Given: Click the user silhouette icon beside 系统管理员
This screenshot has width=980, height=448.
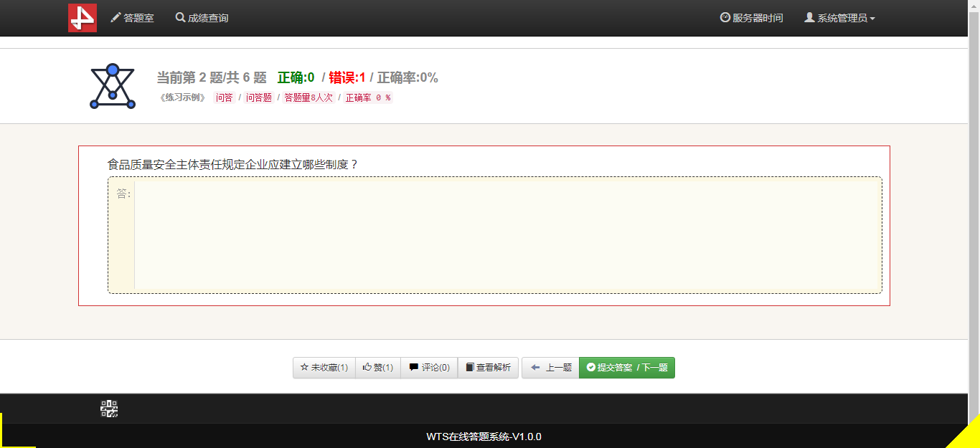Looking at the screenshot, I should 809,18.
